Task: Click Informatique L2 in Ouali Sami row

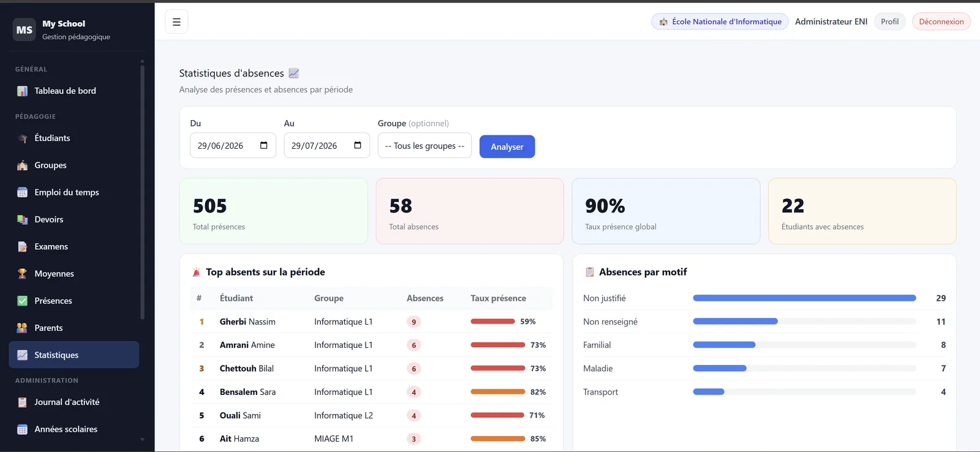Action: [344, 415]
